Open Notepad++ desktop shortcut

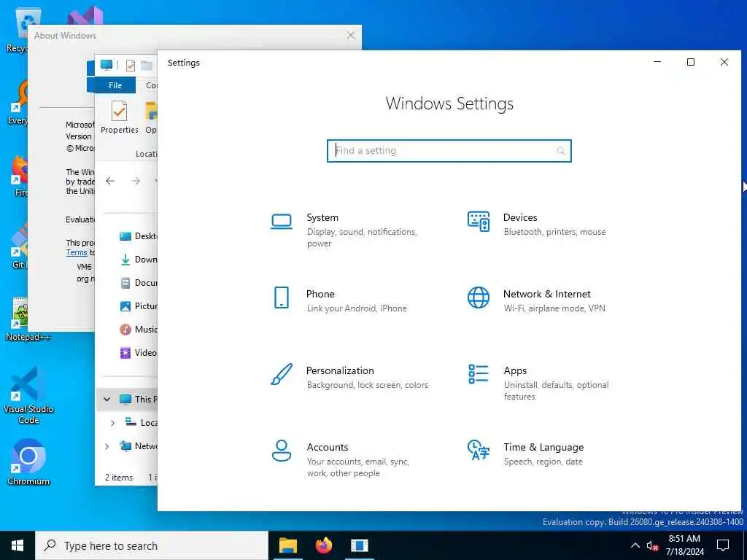(x=28, y=319)
